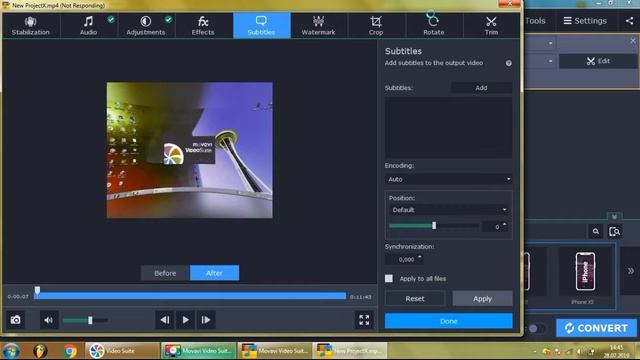Click the subtitles help question icon
Viewport: 640px width, 360px height.
pyautogui.click(x=509, y=63)
